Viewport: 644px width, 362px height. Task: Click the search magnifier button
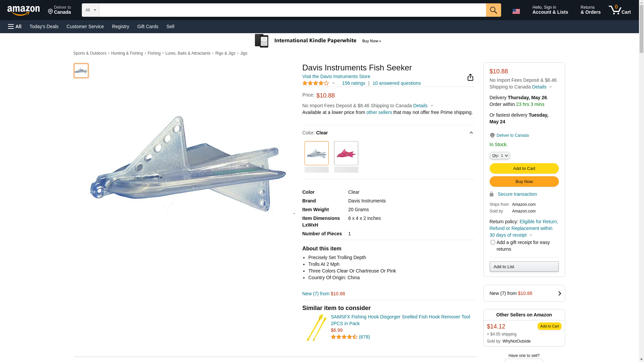(x=493, y=10)
